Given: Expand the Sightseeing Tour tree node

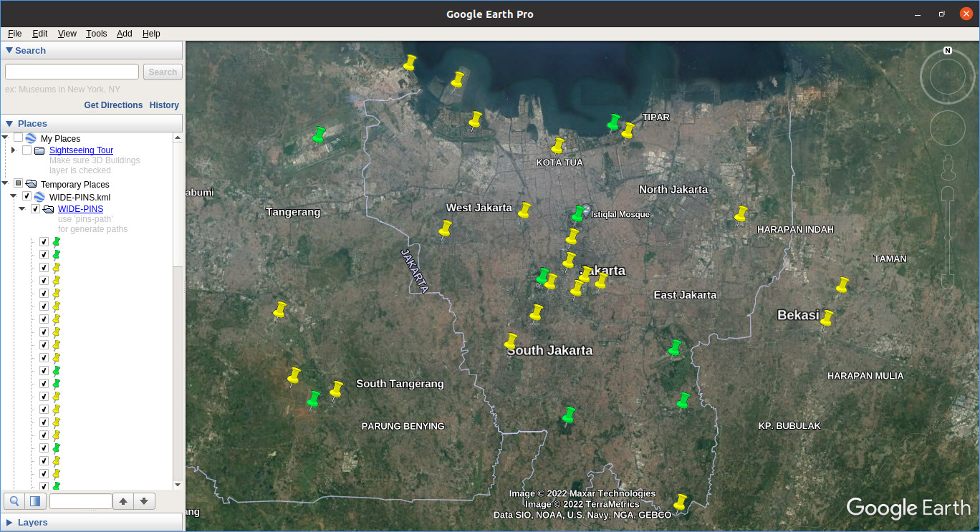Looking at the screenshot, I should click(x=14, y=150).
